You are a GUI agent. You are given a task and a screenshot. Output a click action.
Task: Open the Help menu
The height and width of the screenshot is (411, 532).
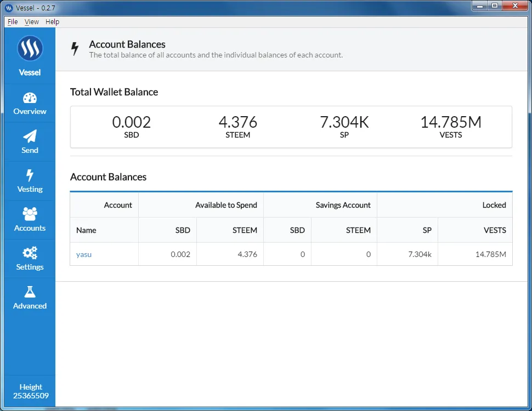coord(52,22)
